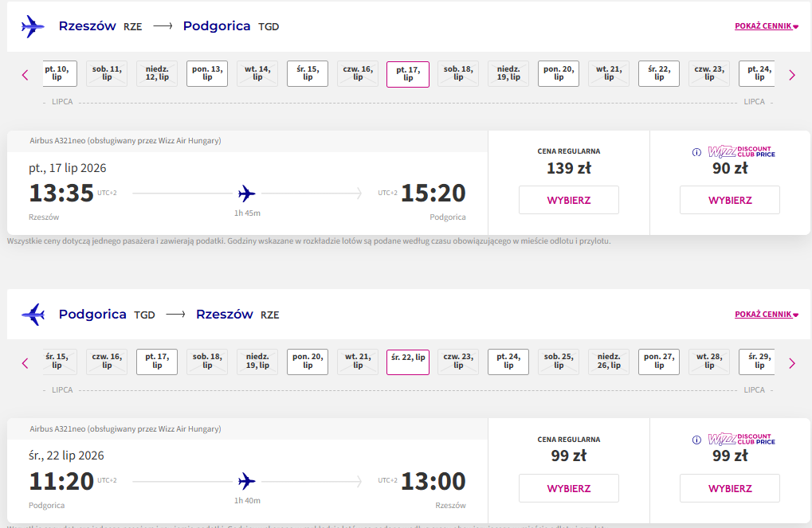This screenshot has height=528, width=812.
Task: Choose Discount Club 90 zł Wybierz button
Action: pos(730,200)
